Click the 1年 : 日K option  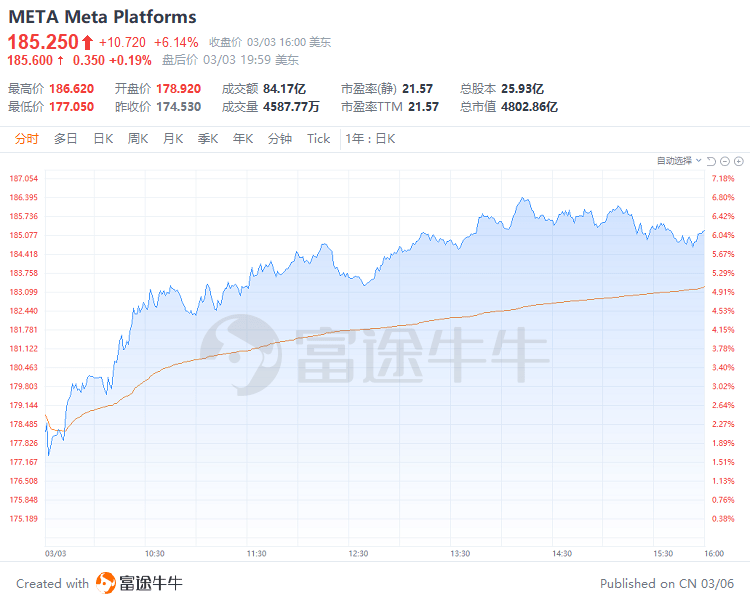point(370,139)
